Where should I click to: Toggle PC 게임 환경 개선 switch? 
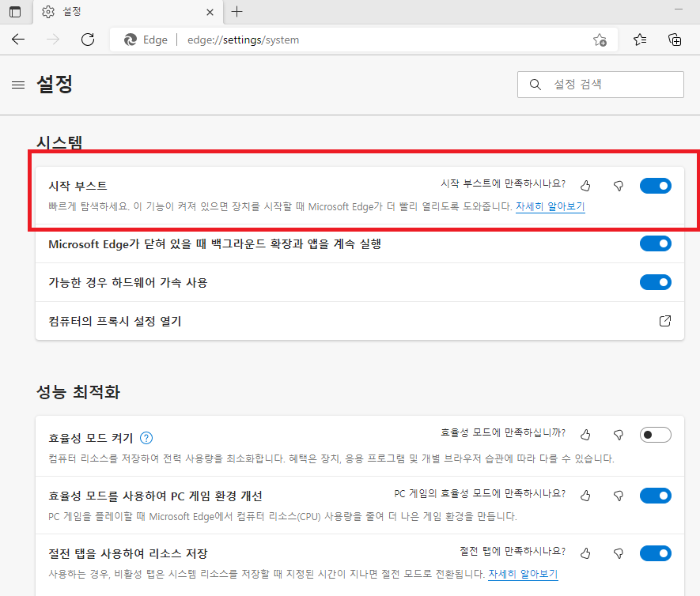(x=656, y=495)
